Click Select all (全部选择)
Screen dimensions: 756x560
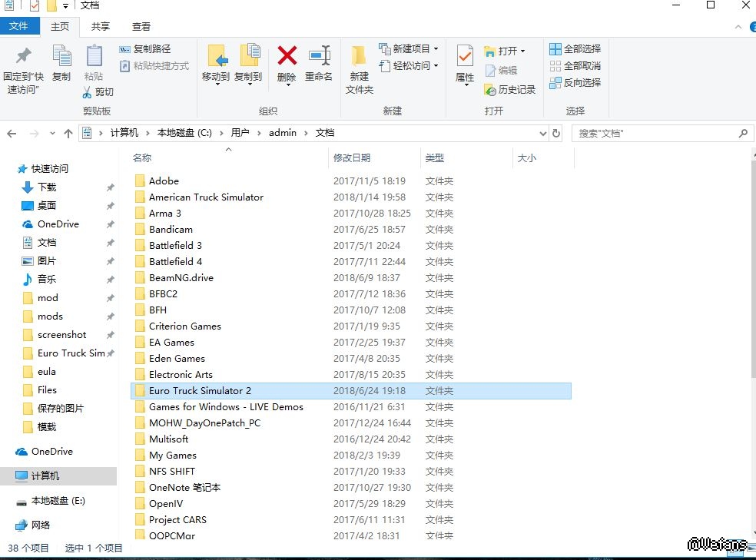(x=575, y=49)
